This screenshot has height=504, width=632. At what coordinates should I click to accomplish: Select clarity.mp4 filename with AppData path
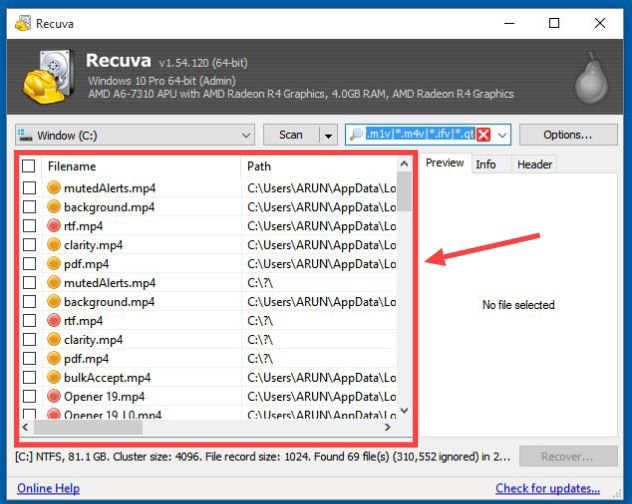[93, 245]
